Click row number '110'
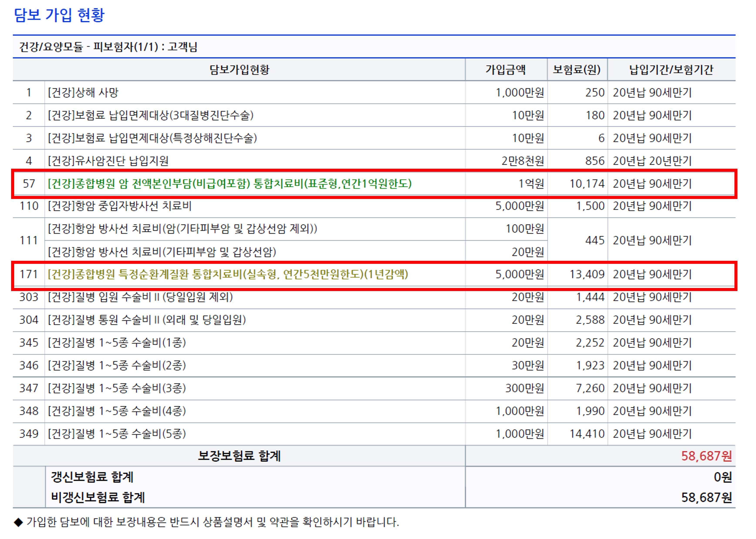The width and height of the screenshot is (756, 539). (29, 206)
